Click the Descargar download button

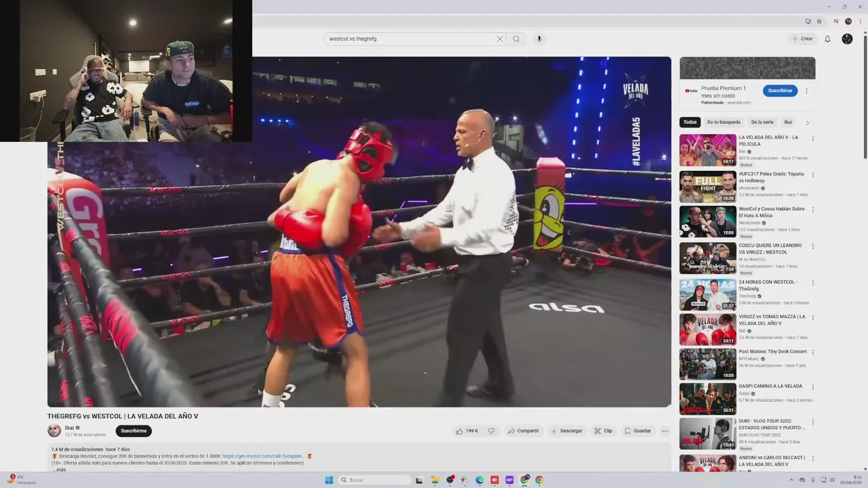coord(567,431)
